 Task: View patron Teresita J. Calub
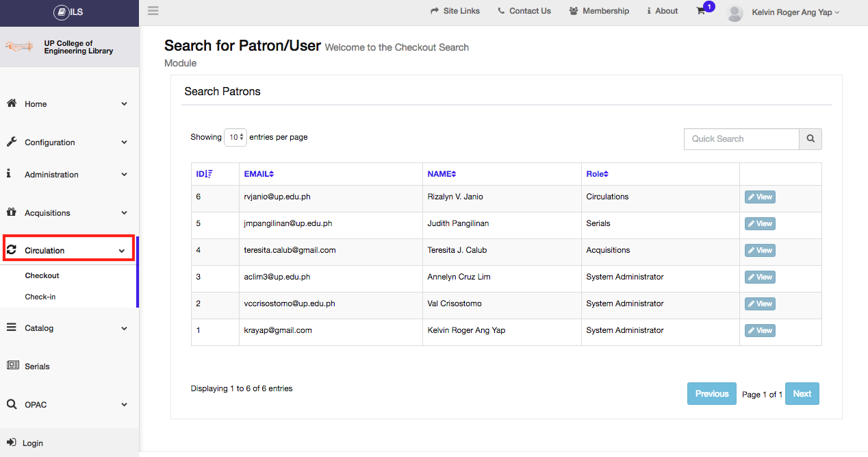click(x=760, y=251)
